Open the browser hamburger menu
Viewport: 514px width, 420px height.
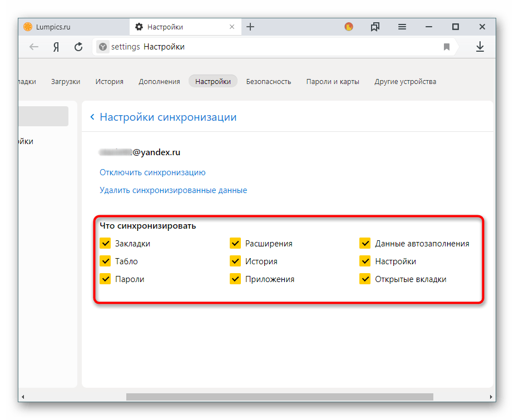[x=402, y=27]
